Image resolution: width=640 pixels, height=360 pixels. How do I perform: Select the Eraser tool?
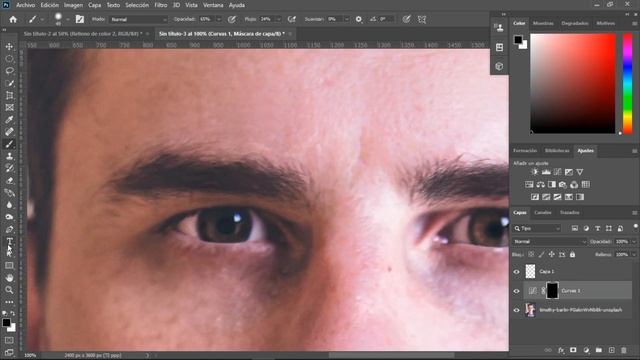tap(9, 180)
